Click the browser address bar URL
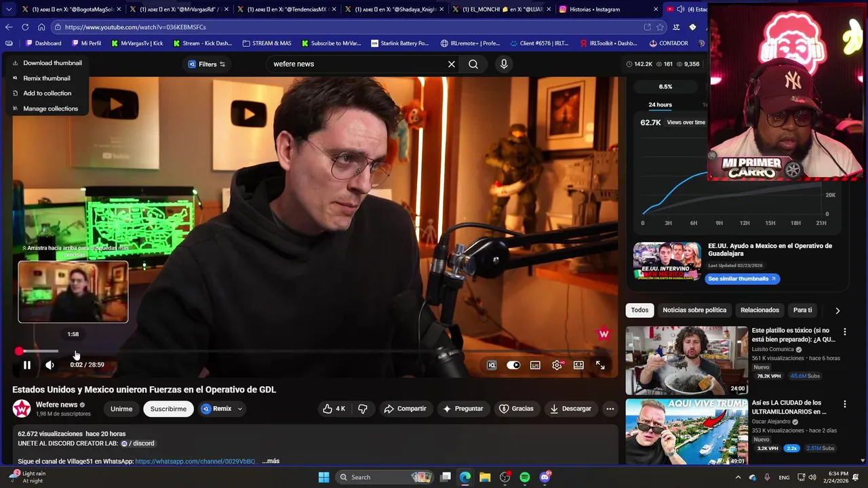The image size is (868, 488). coord(136,27)
